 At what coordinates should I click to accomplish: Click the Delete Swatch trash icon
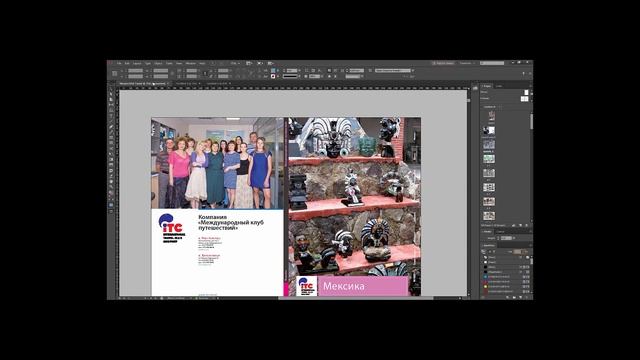pyautogui.click(x=527, y=298)
